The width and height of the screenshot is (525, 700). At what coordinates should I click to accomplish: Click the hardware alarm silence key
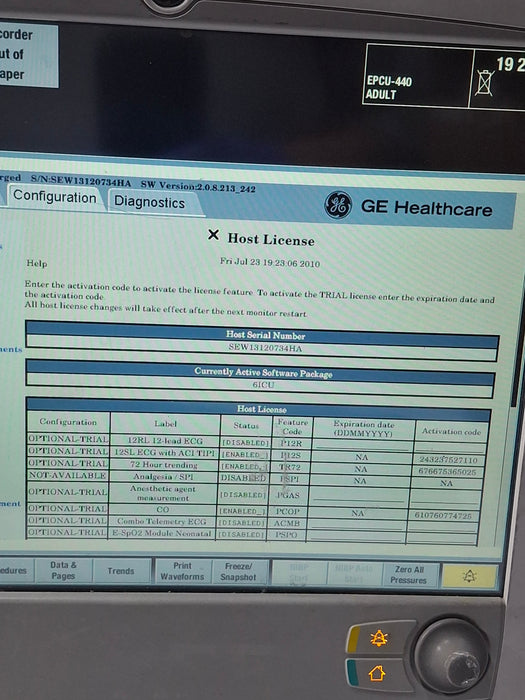point(379,638)
